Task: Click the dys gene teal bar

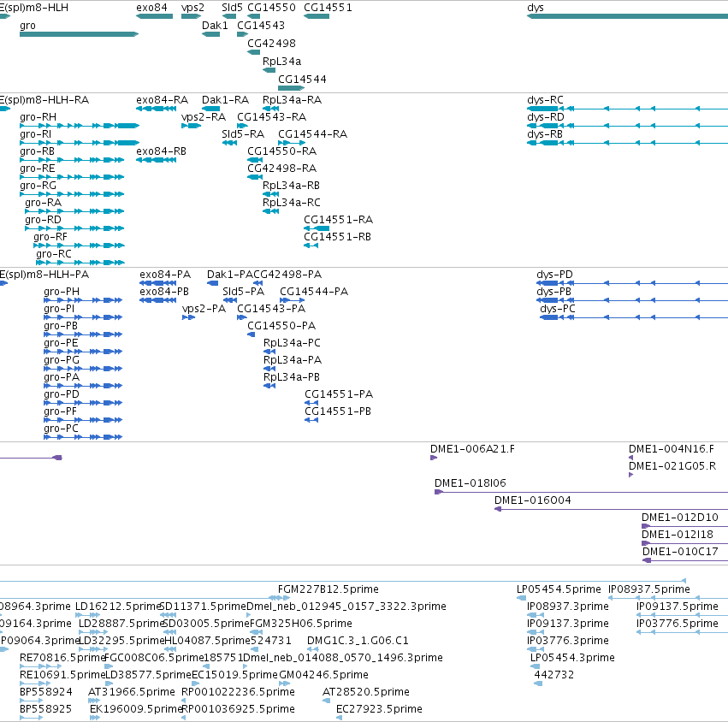Action: point(628,16)
